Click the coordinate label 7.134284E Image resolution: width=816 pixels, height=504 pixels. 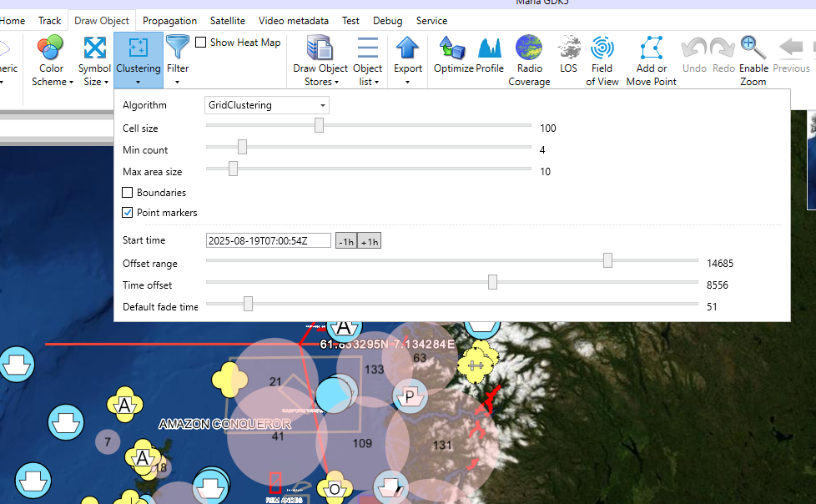(x=424, y=344)
